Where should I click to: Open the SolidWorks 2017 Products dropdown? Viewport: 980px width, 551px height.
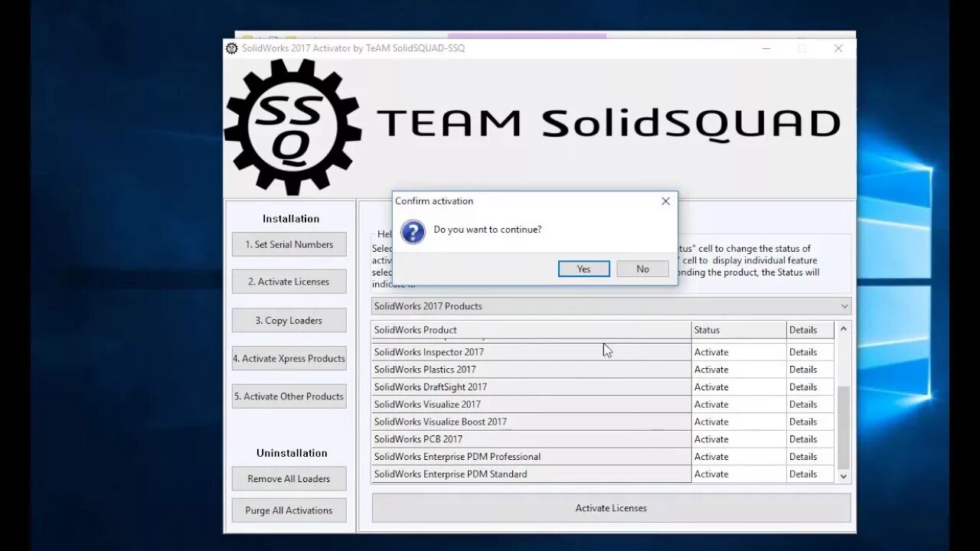coord(844,306)
